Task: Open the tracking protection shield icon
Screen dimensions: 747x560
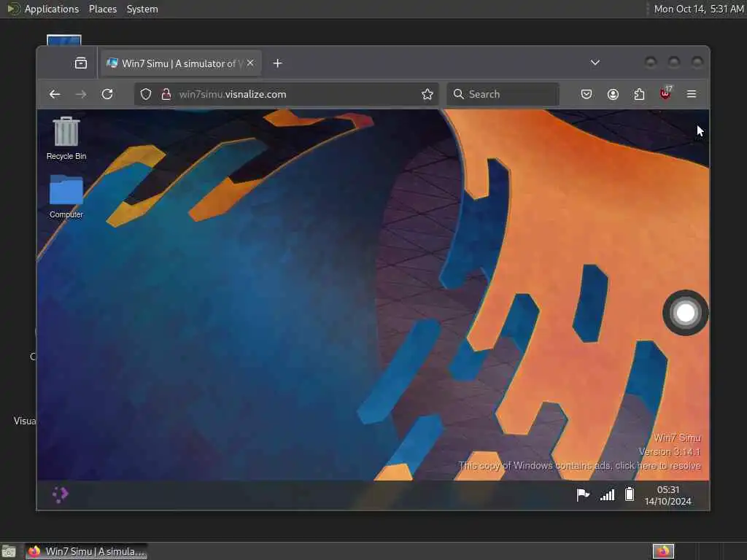Action: pos(146,94)
